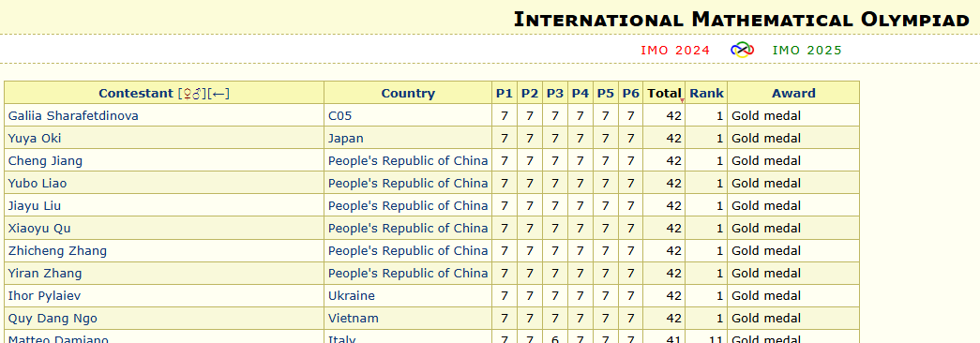Open the C05 country link
980x343 pixels.
340,115
